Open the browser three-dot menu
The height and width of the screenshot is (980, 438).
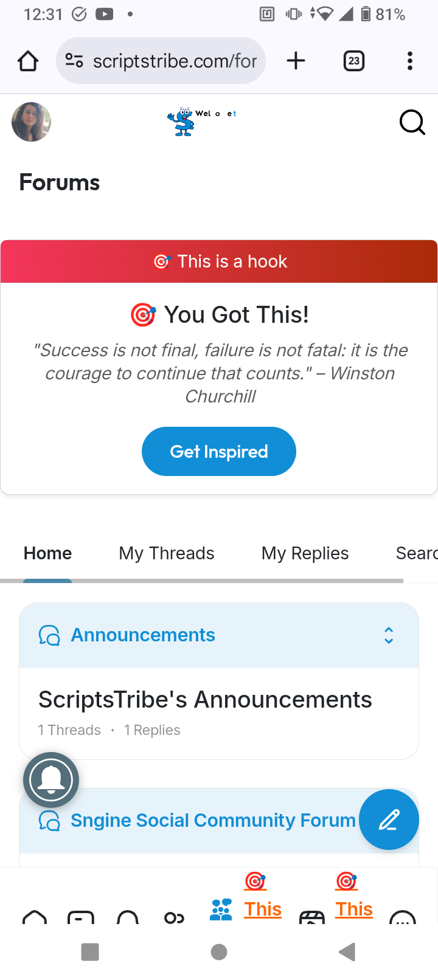[410, 61]
